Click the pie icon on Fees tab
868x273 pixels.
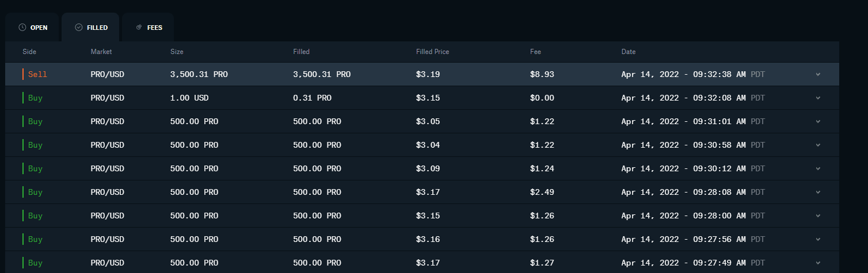pyautogui.click(x=139, y=28)
